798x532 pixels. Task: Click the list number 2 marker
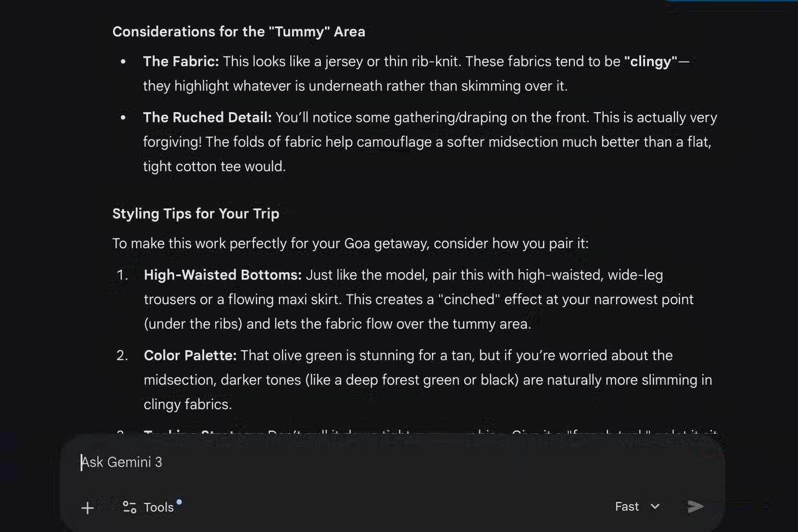pyautogui.click(x=122, y=356)
